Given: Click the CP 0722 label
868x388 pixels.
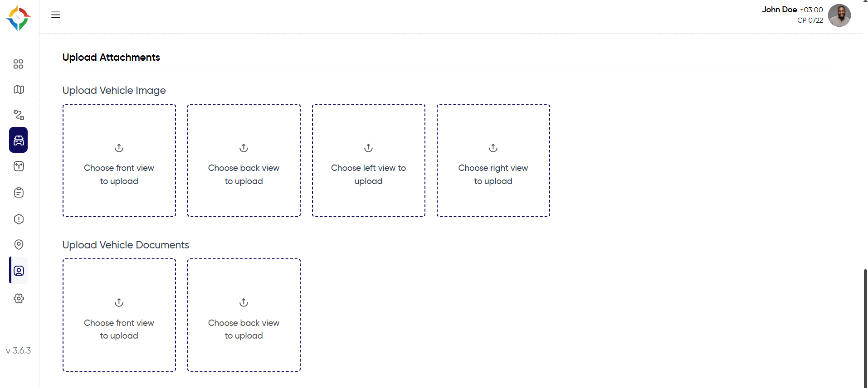Looking at the screenshot, I should point(810,20).
